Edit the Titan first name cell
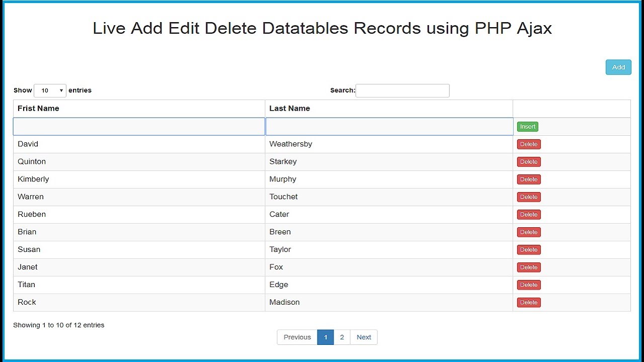Image resolution: width=644 pixels, height=362 pixels. (x=27, y=285)
